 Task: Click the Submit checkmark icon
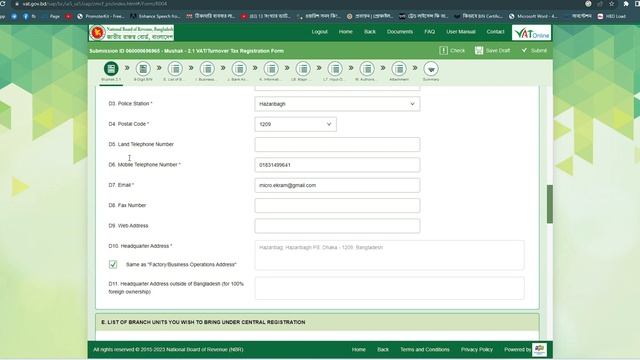tap(524, 50)
